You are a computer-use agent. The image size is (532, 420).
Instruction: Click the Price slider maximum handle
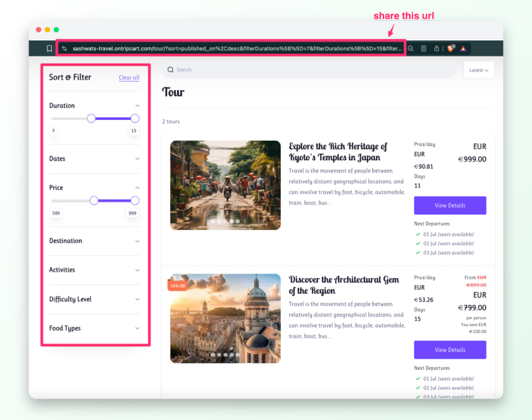tap(135, 200)
